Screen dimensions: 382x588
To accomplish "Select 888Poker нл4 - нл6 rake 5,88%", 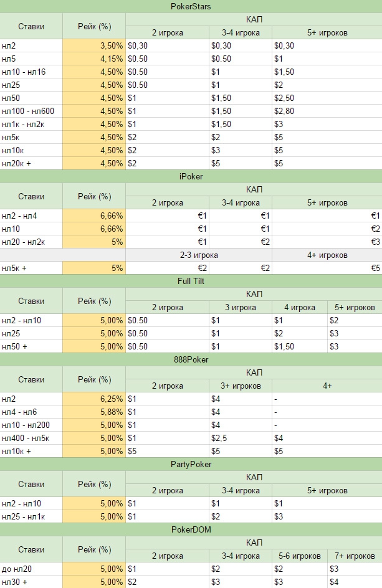I will point(94,412).
